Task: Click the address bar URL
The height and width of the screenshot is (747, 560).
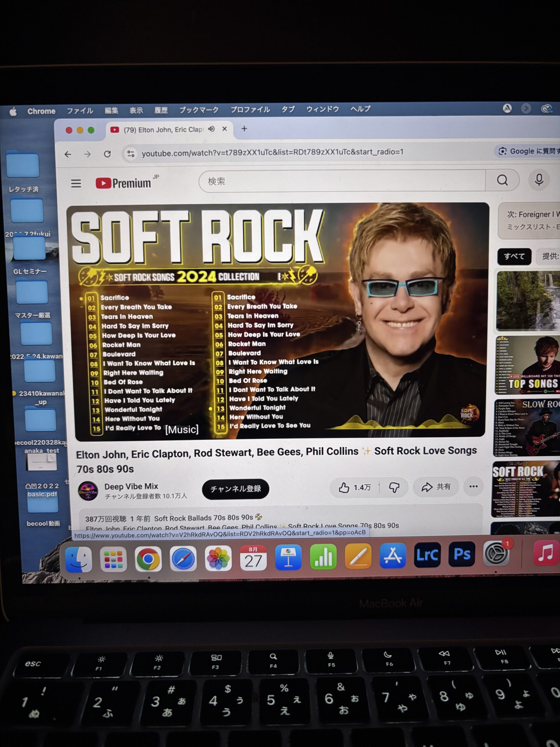Action: (272, 153)
